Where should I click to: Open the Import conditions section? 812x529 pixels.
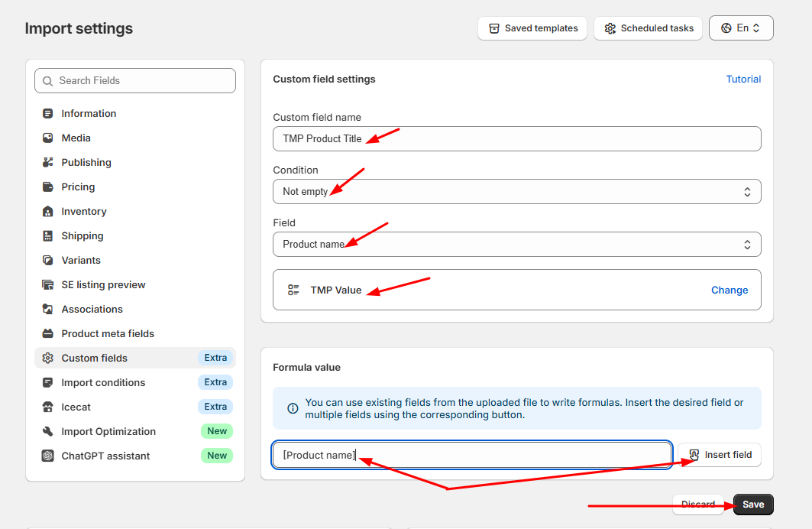click(135, 382)
